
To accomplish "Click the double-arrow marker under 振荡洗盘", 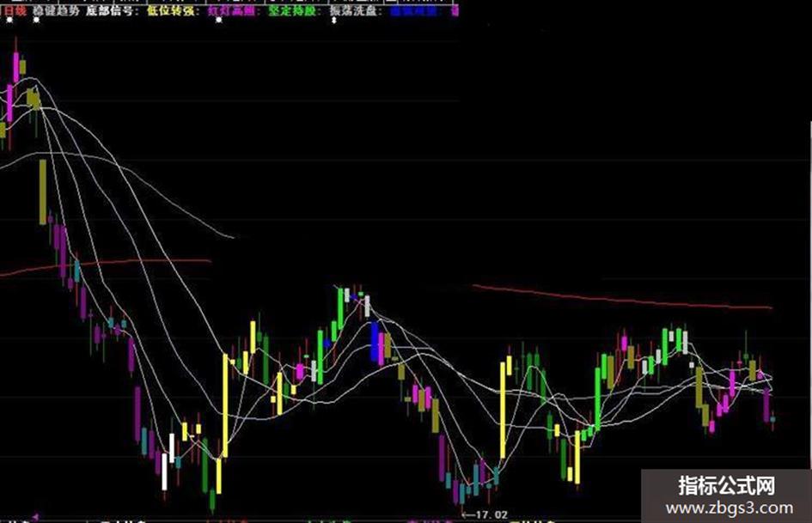I will [334, 21].
